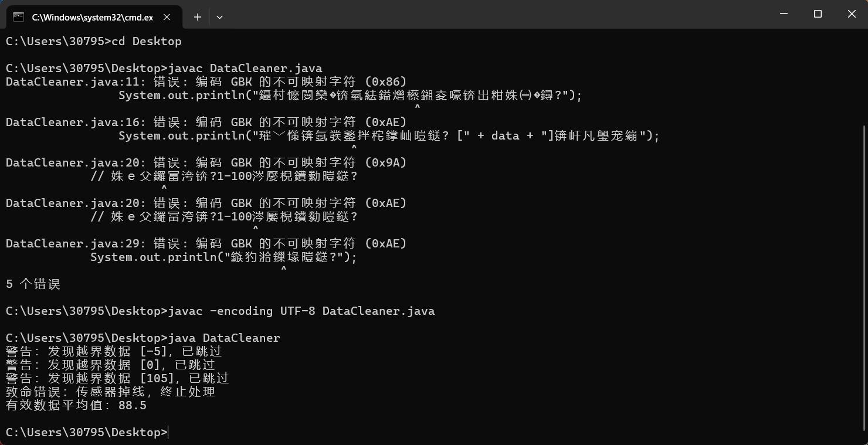Click the 致命错误: 传感器掉线 output line
Image resolution: width=868 pixels, height=445 pixels.
pyautogui.click(x=110, y=392)
